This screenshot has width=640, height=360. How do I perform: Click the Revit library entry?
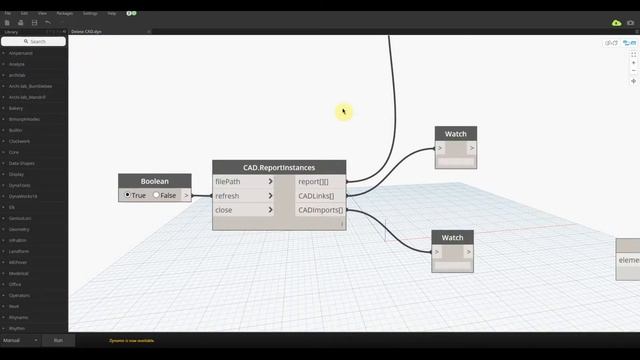click(14, 307)
